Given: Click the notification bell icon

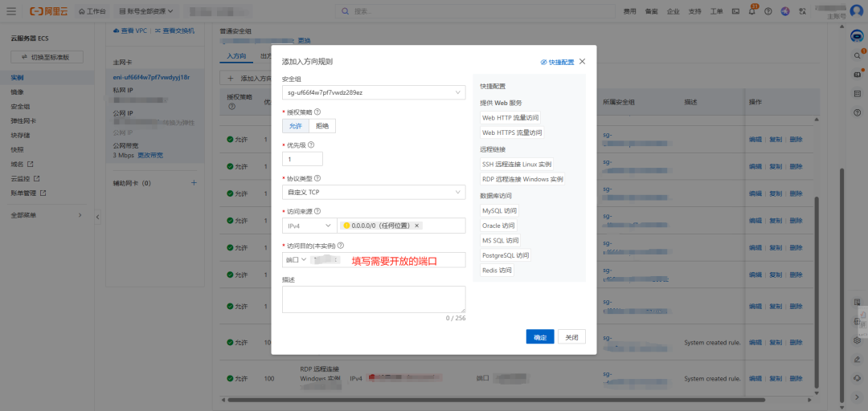Looking at the screenshot, I should [x=753, y=11].
